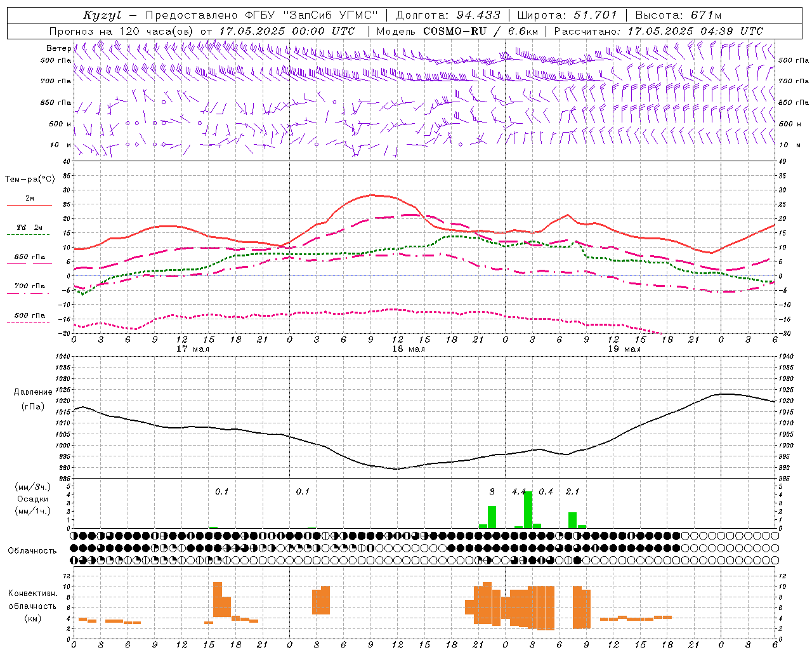Click the tallest green precipitation bar under 4.4

click(x=528, y=510)
